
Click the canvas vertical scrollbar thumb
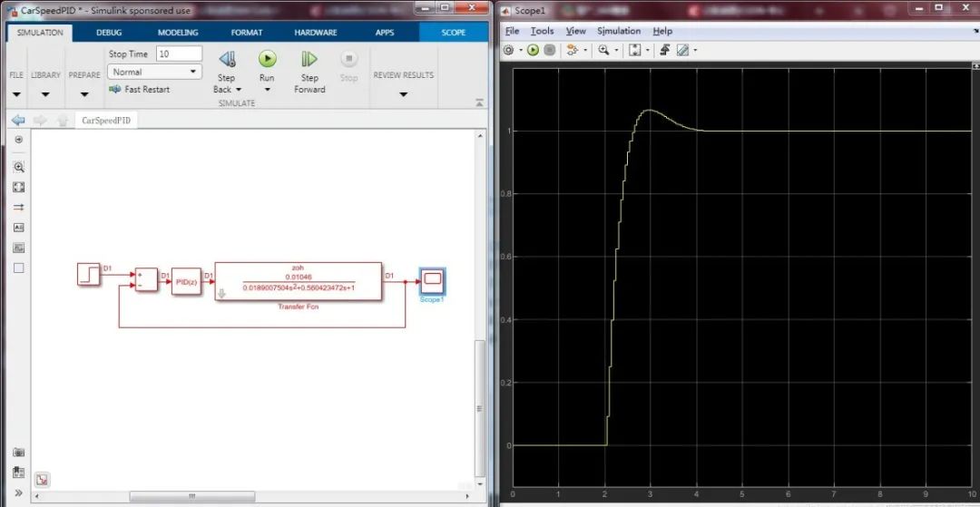click(x=479, y=408)
